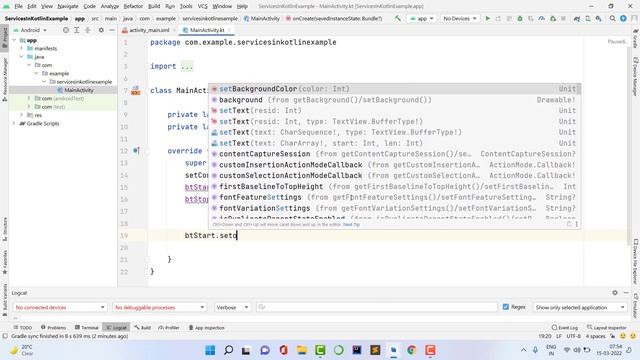Toggle the Resource Manager side tab
Image resolution: width=640 pixels, height=360 pixels.
click(x=4, y=79)
